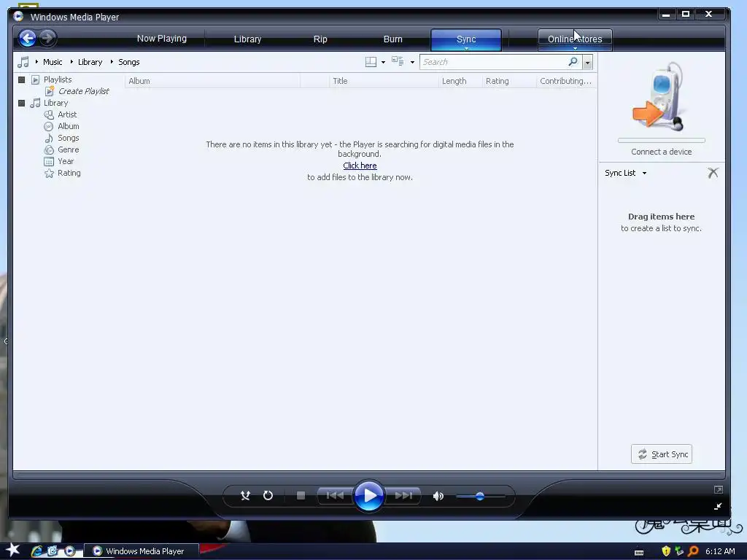Toggle shuffle mode
This screenshot has width=747, height=560.
pyautogui.click(x=245, y=496)
